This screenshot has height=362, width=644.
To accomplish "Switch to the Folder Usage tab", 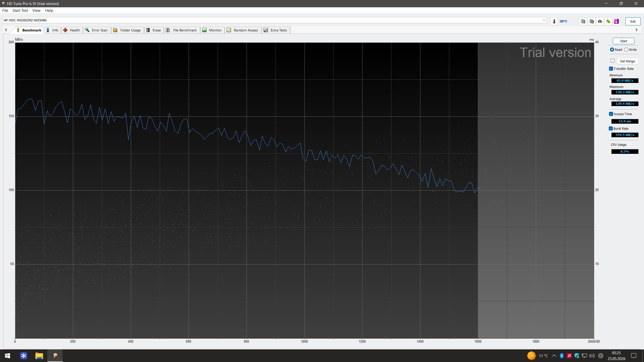I will tap(127, 30).
